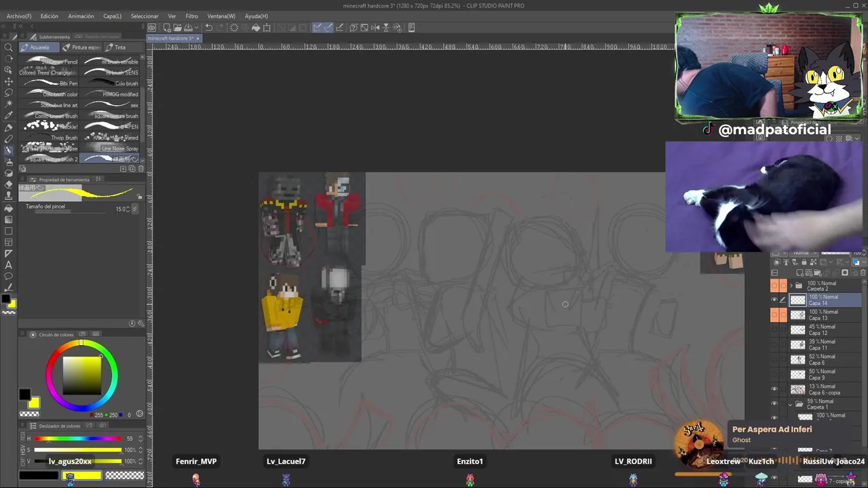The image size is (868, 488).
Task: Select the Auto select wand tool
Action: click(x=9, y=104)
